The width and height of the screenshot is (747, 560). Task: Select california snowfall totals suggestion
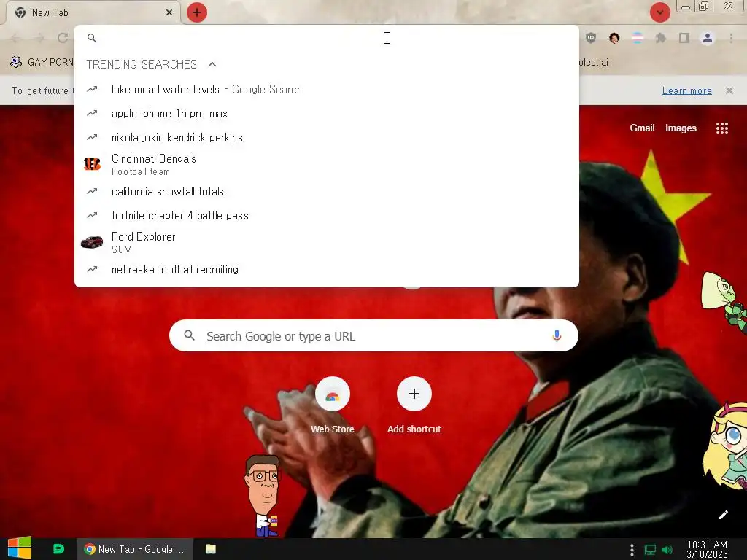tap(327, 192)
